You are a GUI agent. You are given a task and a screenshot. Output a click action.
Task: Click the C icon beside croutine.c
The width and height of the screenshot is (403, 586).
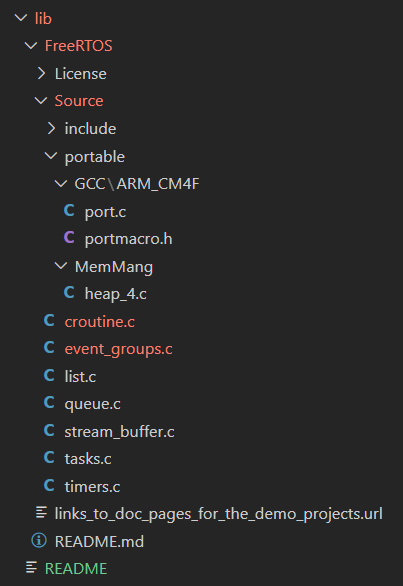[x=49, y=321]
